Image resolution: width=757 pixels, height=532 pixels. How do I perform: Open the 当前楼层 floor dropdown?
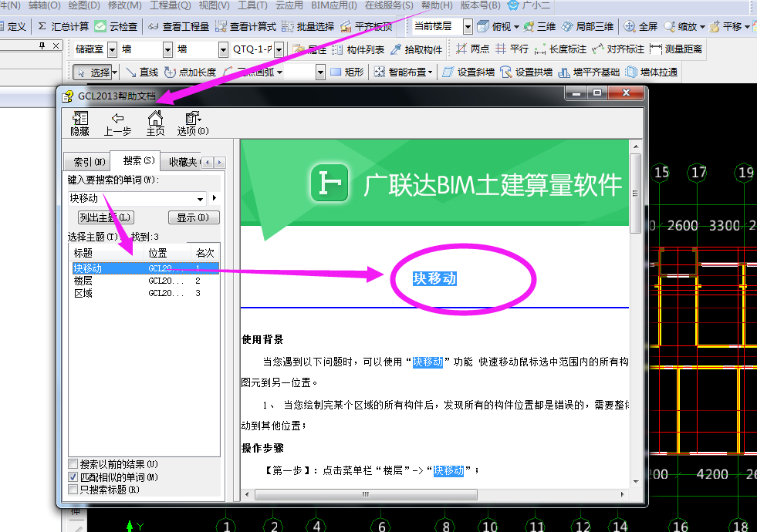pyautogui.click(x=468, y=26)
